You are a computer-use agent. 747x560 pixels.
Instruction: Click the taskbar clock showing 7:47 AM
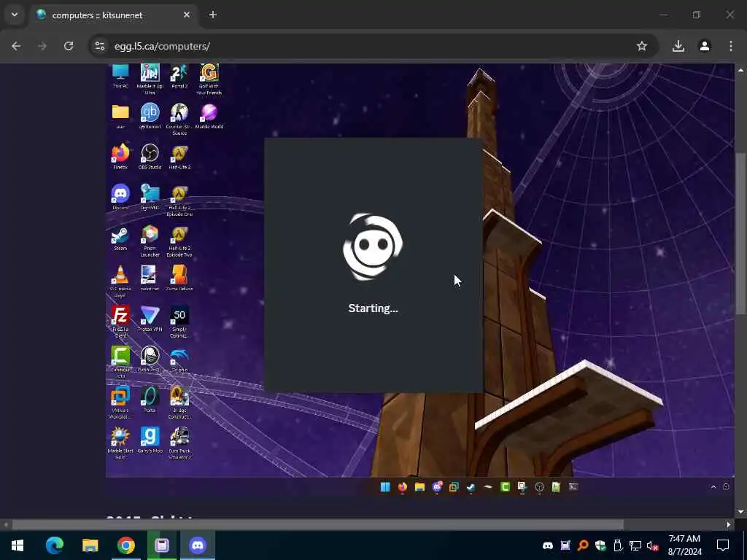point(684,545)
